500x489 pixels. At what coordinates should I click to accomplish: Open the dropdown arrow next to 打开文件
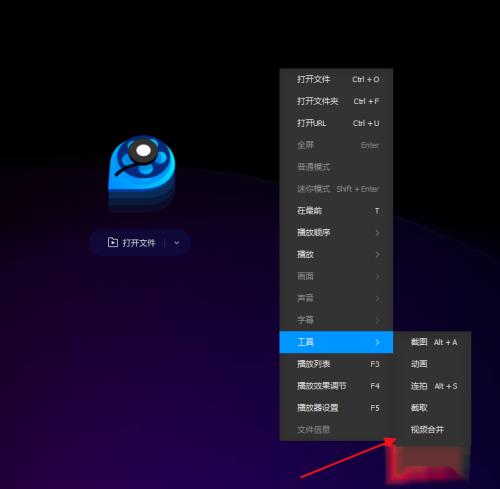point(177,243)
